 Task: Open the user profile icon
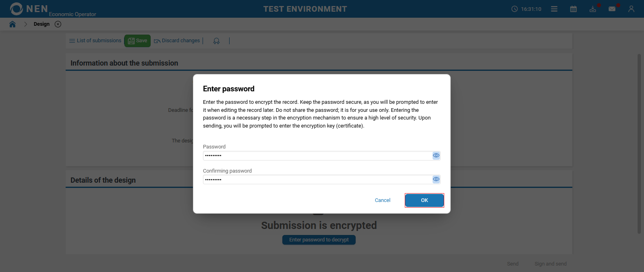point(631,9)
